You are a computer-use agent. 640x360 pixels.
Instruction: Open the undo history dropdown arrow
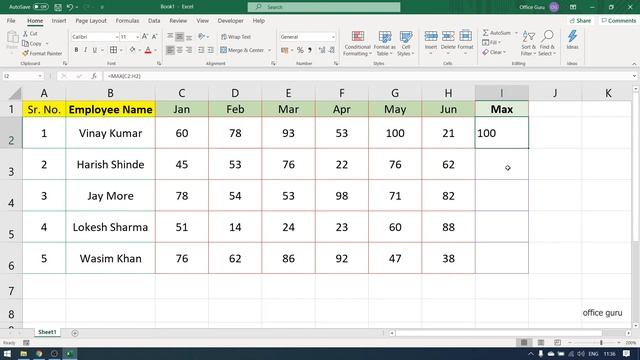pos(77,7)
